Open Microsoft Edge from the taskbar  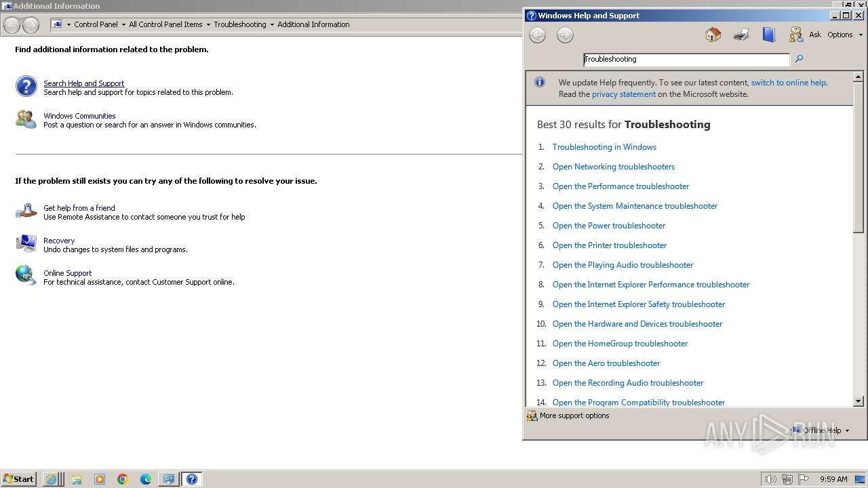pos(146,479)
